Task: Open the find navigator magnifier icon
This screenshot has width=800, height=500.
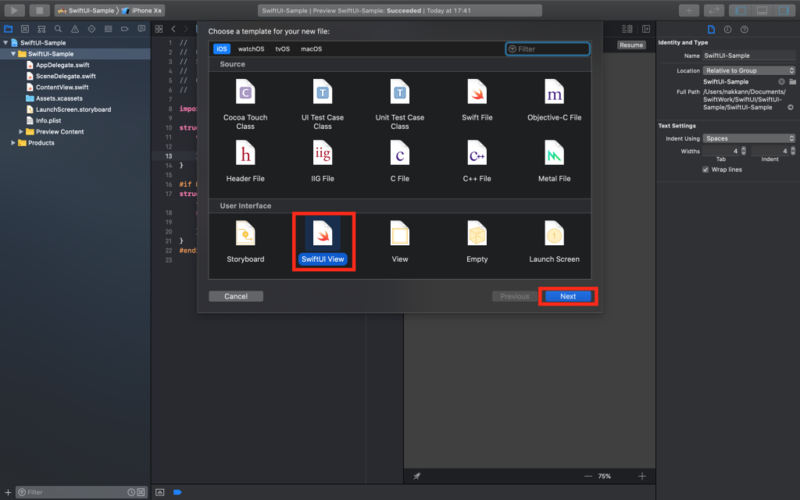Action: coord(58,29)
